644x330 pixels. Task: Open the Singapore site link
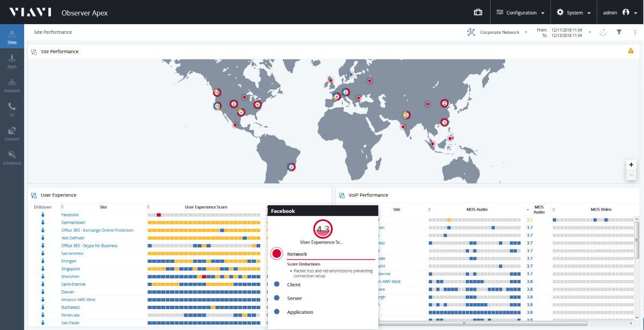coord(70,269)
